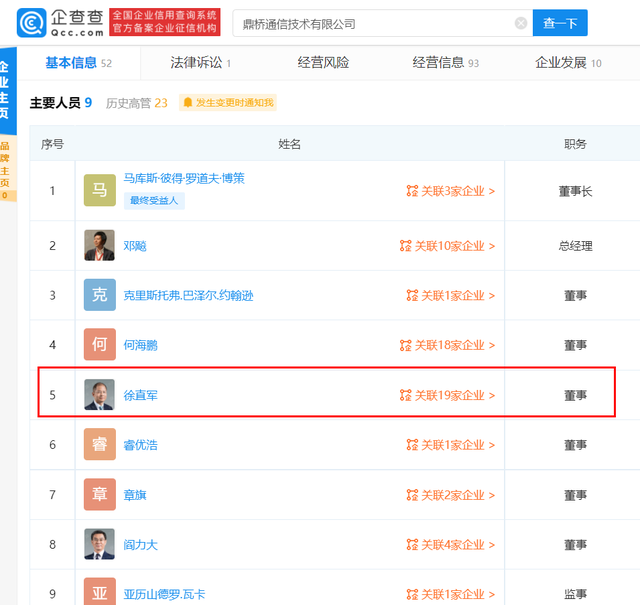Switch to the 法律诉讼 tab

[200, 63]
